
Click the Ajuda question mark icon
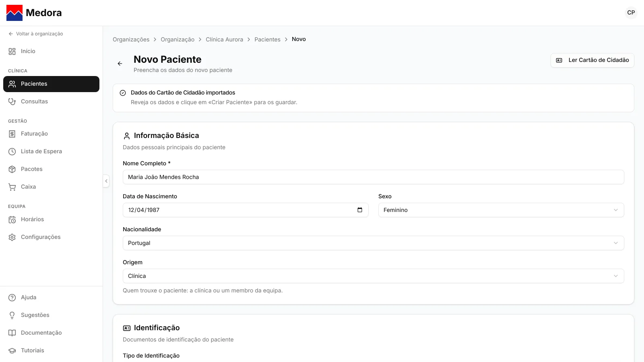click(x=12, y=298)
